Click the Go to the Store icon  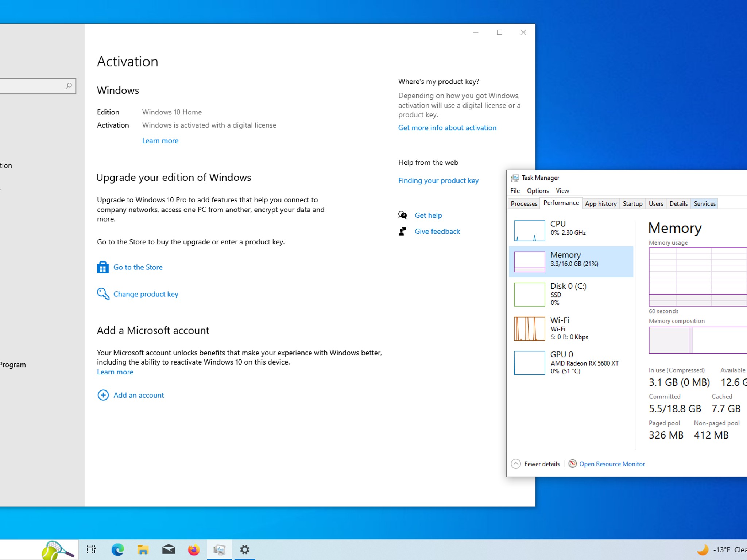[x=103, y=267]
